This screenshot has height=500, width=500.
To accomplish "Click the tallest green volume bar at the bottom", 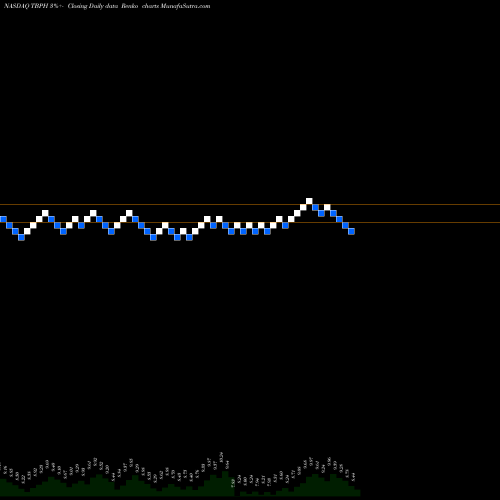I will (226, 483).
